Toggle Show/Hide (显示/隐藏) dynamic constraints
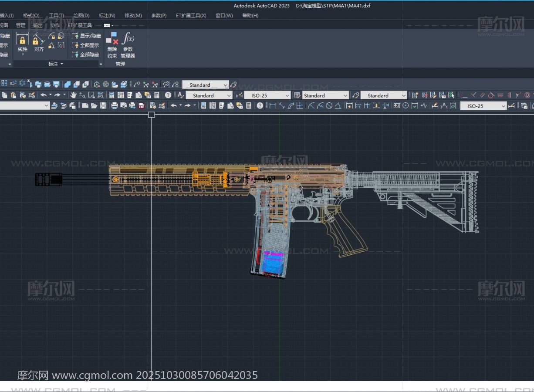This screenshot has height=392, width=534. [x=86, y=36]
